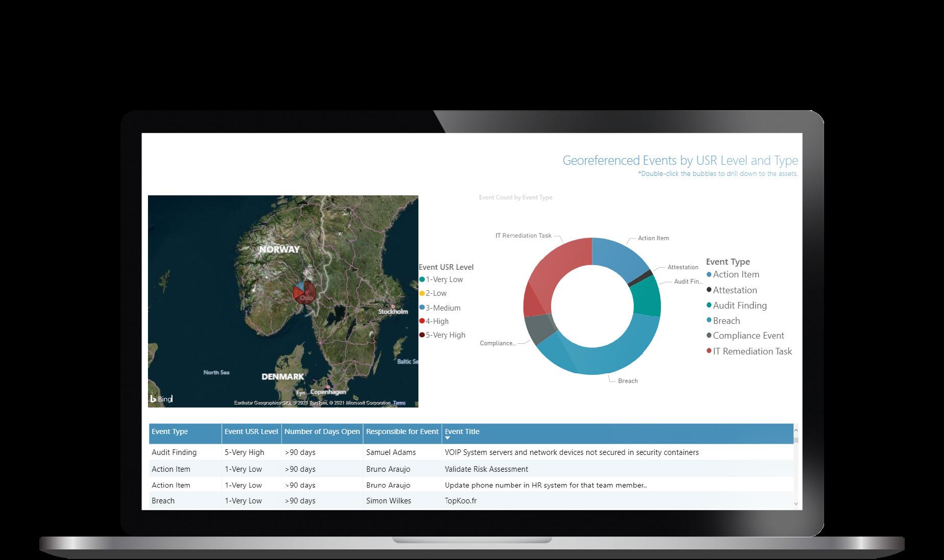Select the Audit Finding row by Samuel Adams
The width and height of the screenshot is (944, 560).
pyautogui.click(x=471, y=452)
